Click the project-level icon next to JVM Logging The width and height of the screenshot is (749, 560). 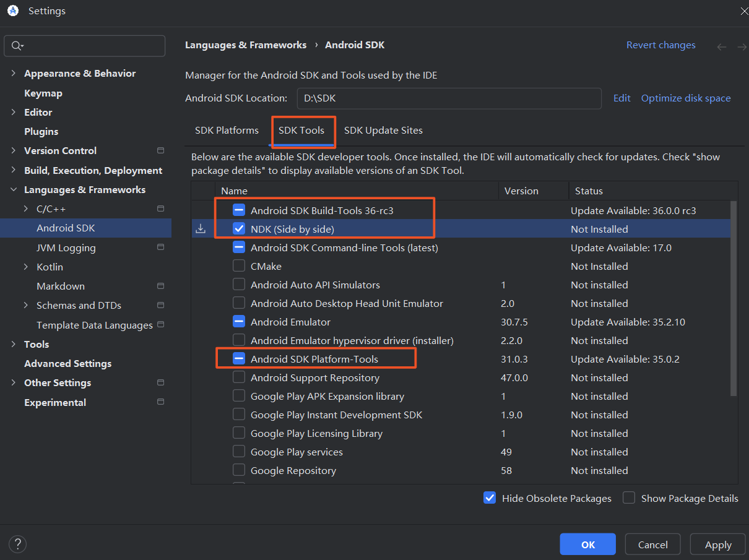pos(161,248)
